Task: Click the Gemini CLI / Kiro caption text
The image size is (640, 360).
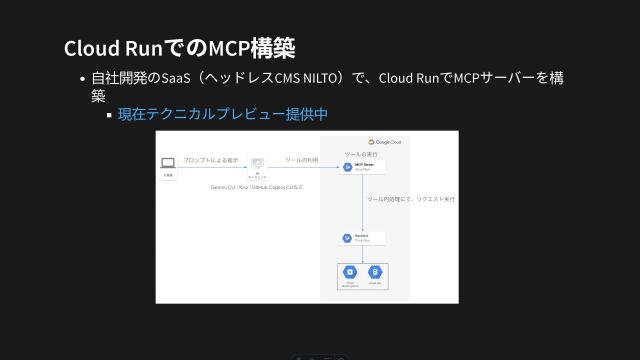Action: [x=257, y=187]
